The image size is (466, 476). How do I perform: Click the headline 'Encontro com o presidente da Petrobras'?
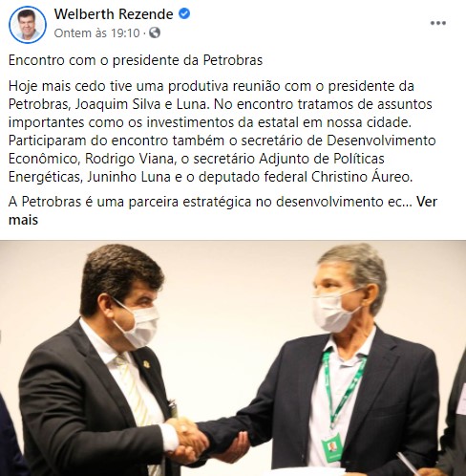coord(136,60)
